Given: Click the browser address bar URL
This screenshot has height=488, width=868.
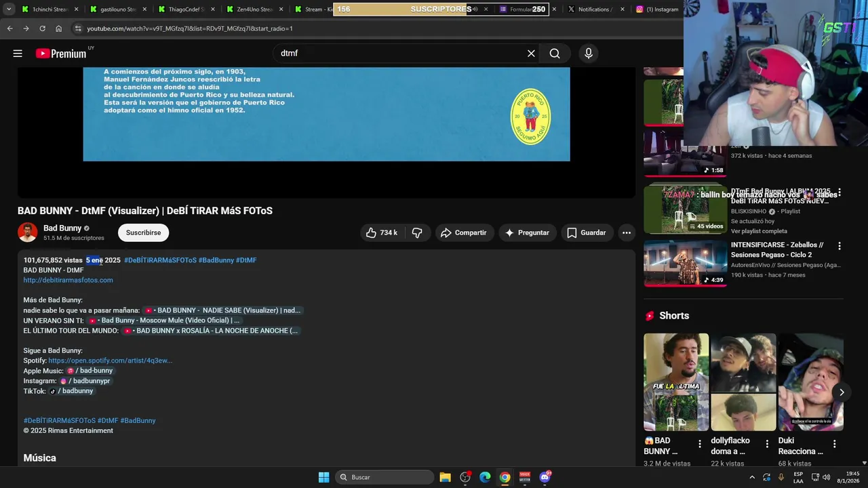Looking at the screenshot, I should 190,28.
